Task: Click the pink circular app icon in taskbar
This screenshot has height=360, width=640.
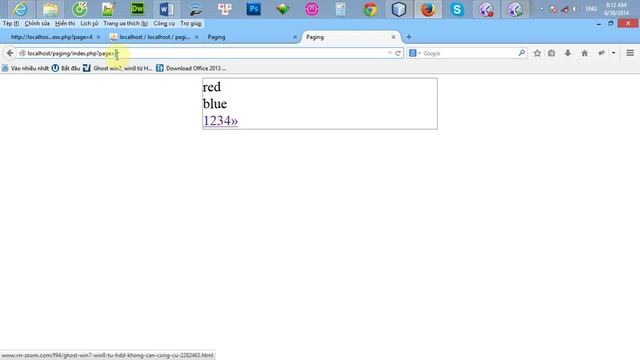Action: tap(312, 9)
